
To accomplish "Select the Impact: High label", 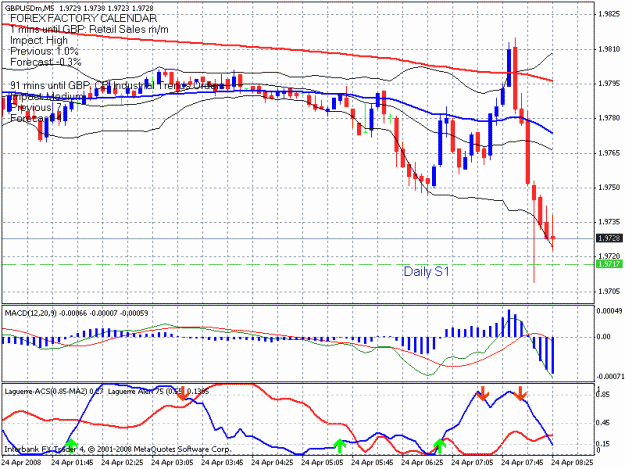I will 39,40.
